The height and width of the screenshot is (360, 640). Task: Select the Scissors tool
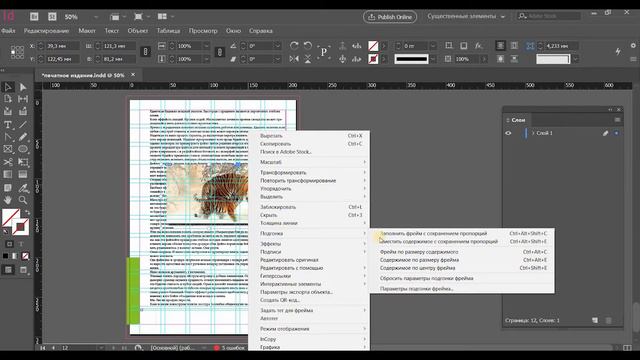[8, 162]
